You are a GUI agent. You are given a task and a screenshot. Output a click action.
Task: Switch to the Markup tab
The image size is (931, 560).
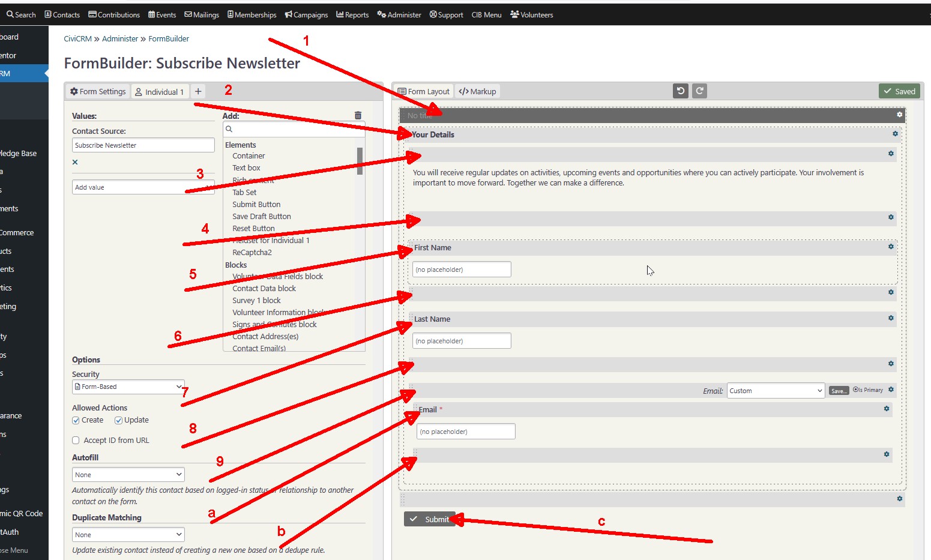(x=478, y=91)
